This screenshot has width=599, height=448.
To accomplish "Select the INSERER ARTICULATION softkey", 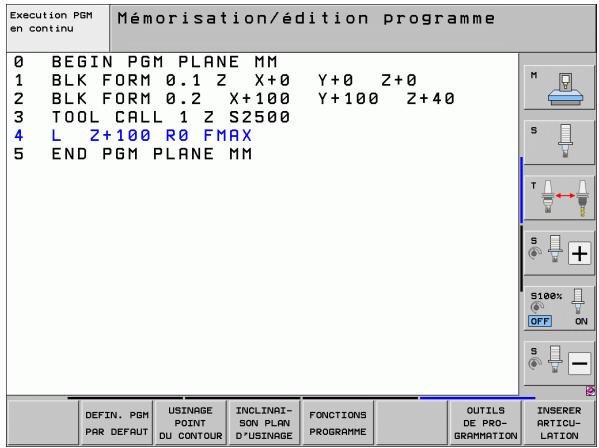I will [559, 423].
